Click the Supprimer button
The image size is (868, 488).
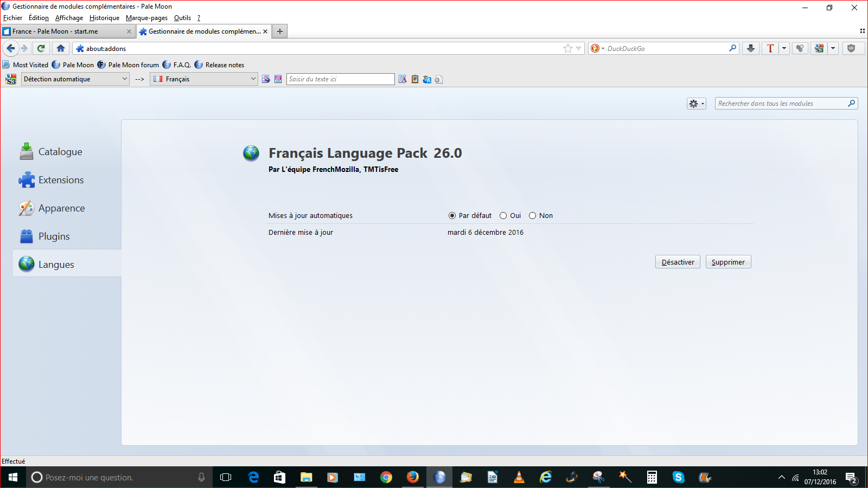[x=728, y=262]
